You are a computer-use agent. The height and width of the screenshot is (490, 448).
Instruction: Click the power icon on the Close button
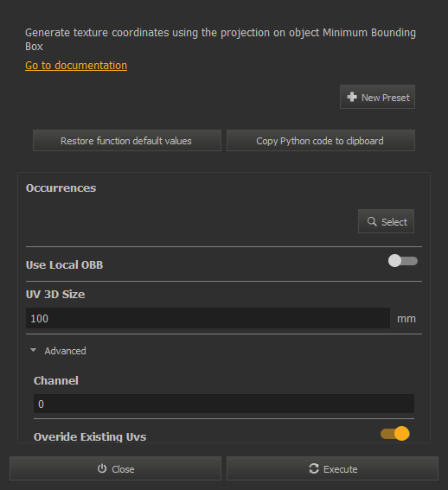102,468
